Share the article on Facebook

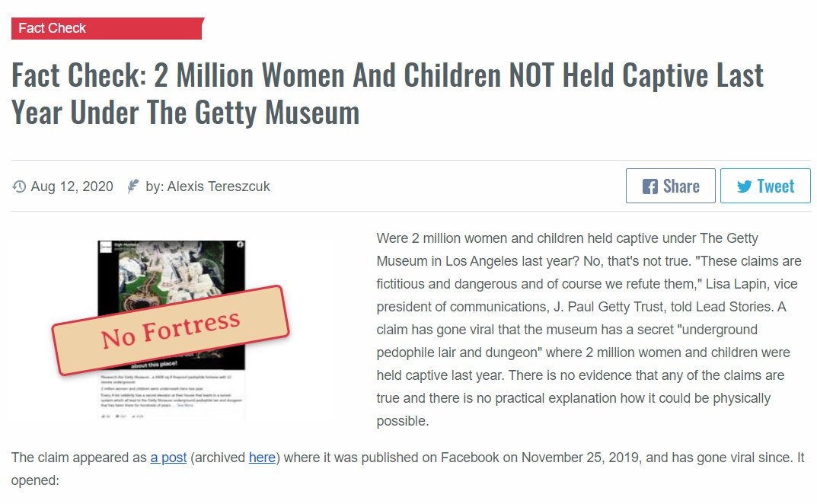point(670,187)
